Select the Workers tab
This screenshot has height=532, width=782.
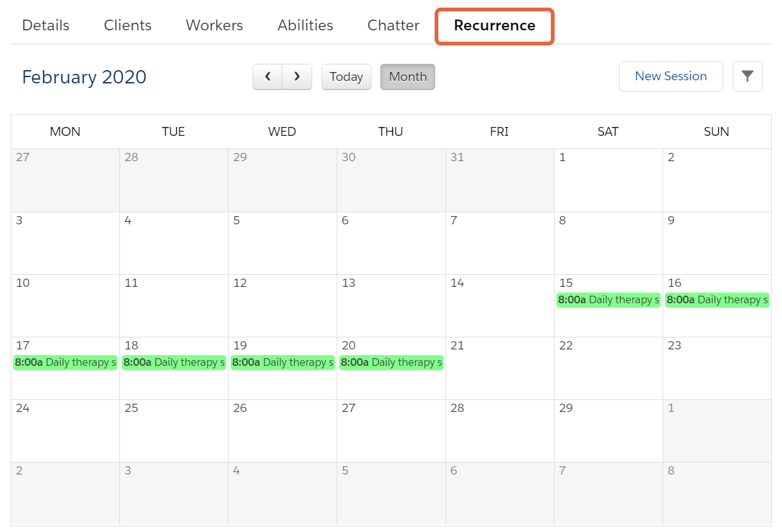[214, 25]
